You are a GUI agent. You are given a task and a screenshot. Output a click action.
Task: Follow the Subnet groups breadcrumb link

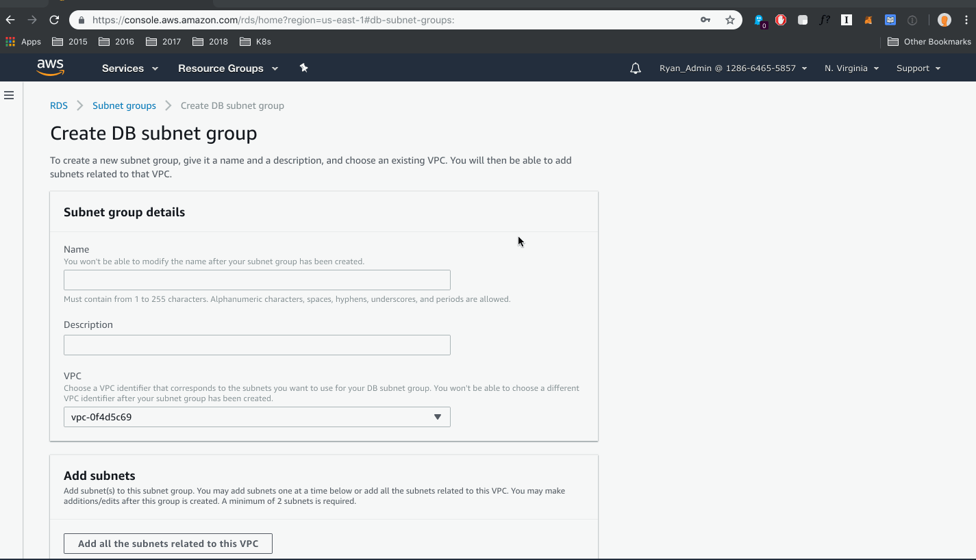coord(124,105)
